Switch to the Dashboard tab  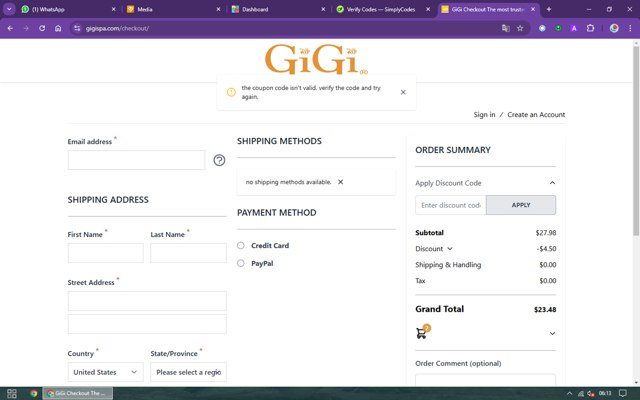pos(277,9)
